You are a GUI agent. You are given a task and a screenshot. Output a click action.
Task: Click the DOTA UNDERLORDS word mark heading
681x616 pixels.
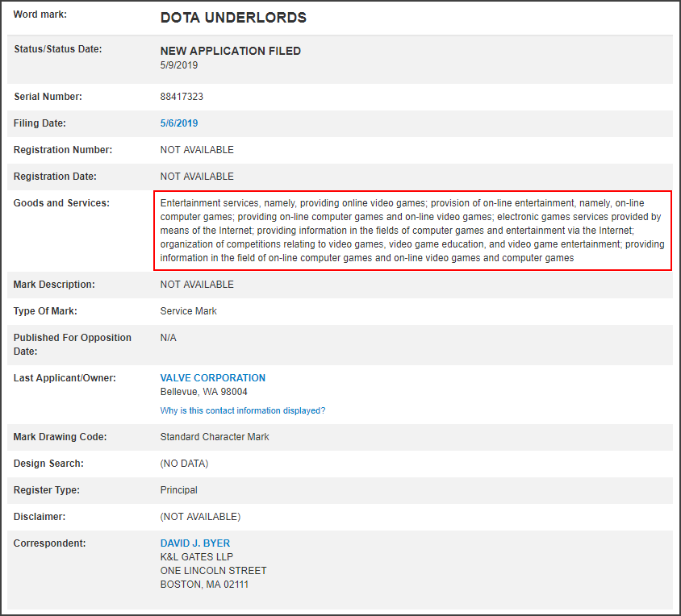tap(233, 18)
